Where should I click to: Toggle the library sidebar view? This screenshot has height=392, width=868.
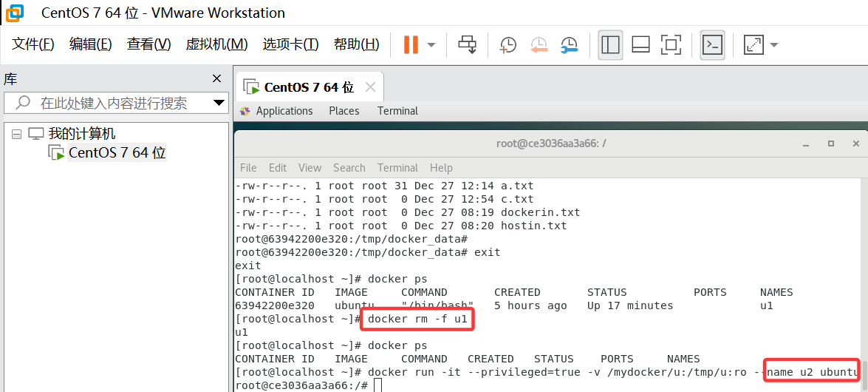pos(610,44)
